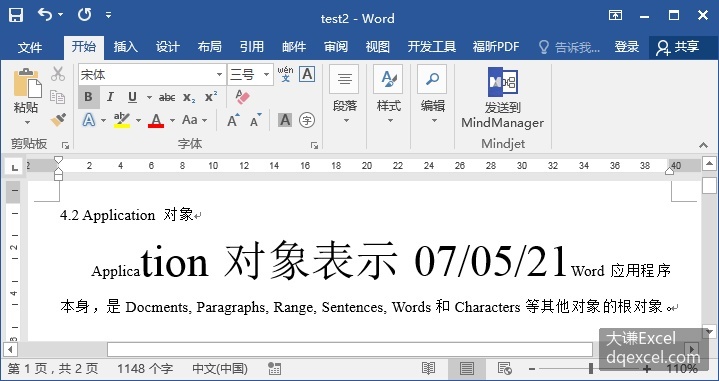Save the document with the floppy icon
Screen dimensions: 719x381
[16, 15]
